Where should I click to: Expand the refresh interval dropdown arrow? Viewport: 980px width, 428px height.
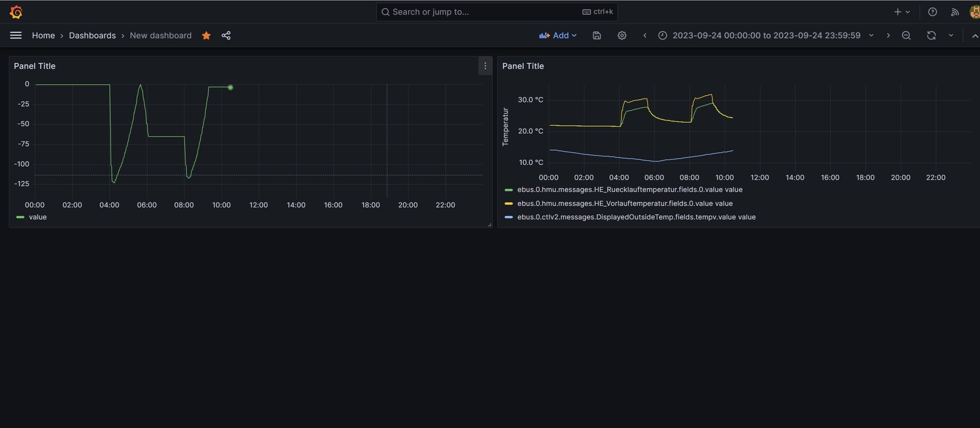[951, 35]
